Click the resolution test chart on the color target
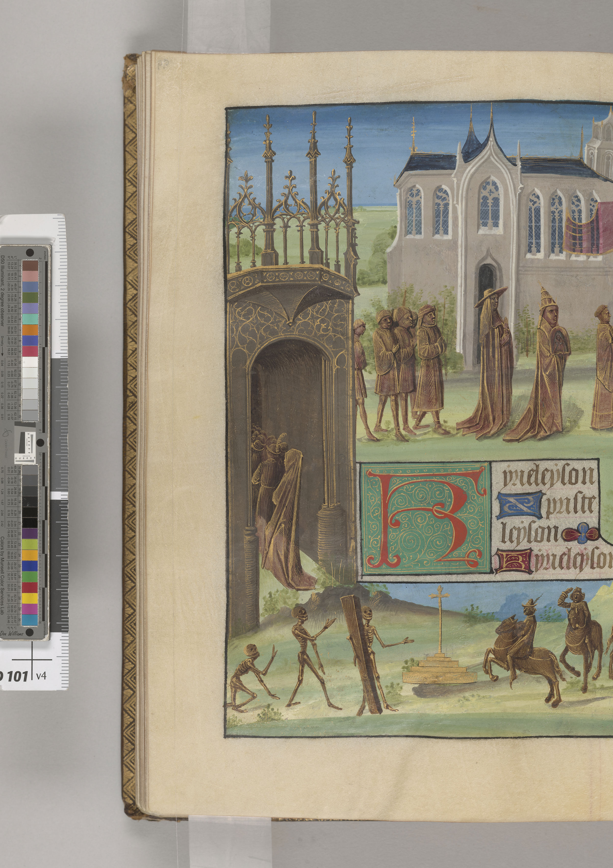Viewport: 613px width, 868px height. 26,443
